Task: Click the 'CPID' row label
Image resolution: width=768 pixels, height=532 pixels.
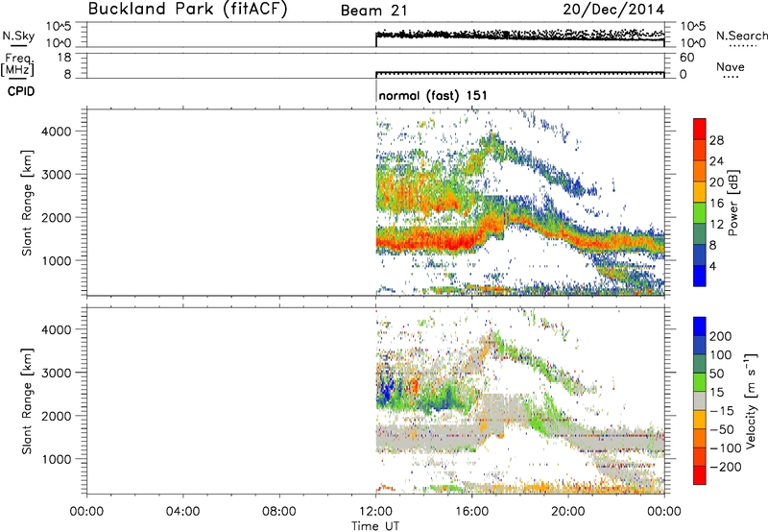Action: click(21, 91)
